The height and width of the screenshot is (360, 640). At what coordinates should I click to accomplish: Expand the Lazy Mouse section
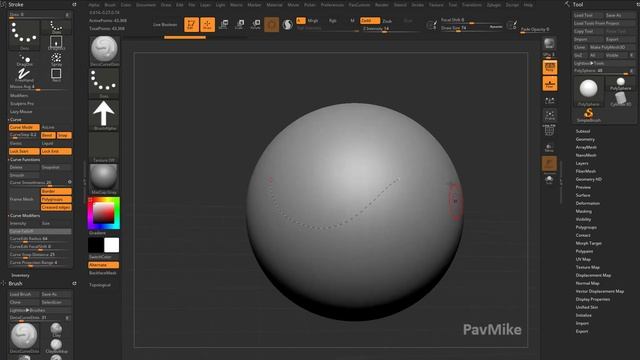click(x=21, y=111)
